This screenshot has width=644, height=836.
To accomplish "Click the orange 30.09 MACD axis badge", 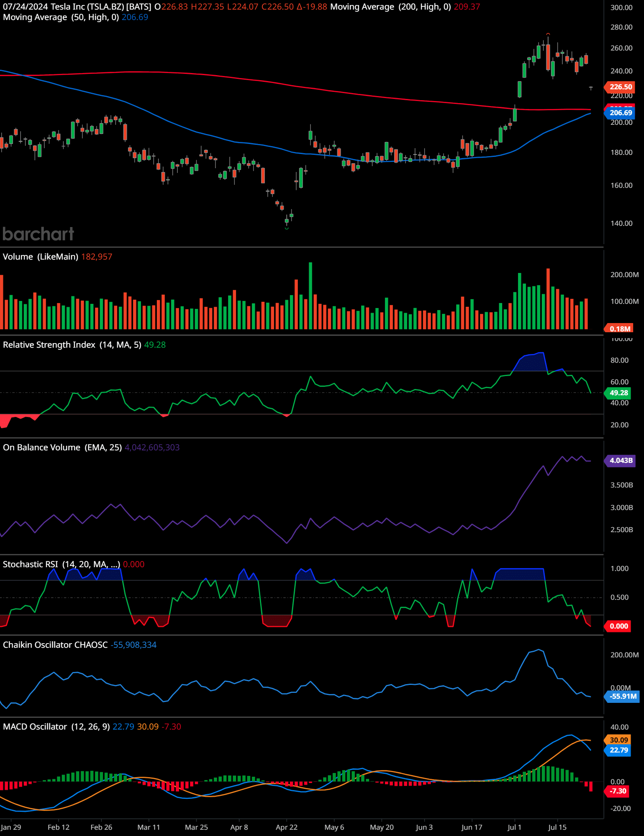I will tap(618, 740).
